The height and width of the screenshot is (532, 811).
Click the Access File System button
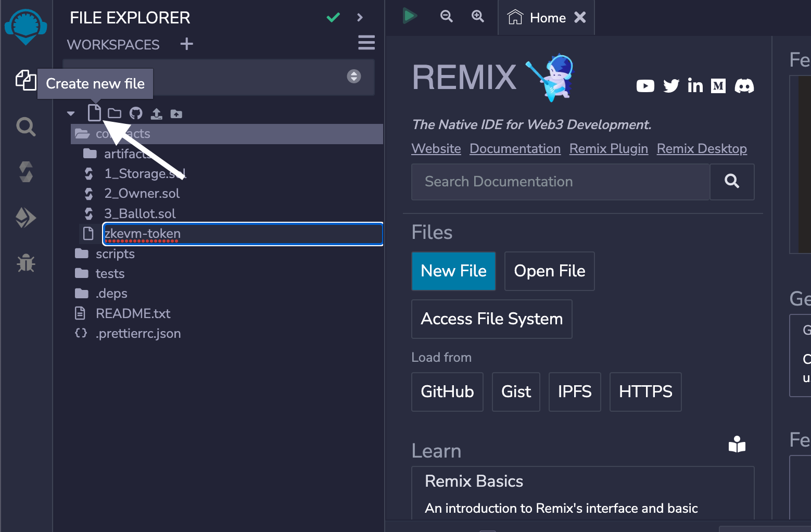point(492,319)
